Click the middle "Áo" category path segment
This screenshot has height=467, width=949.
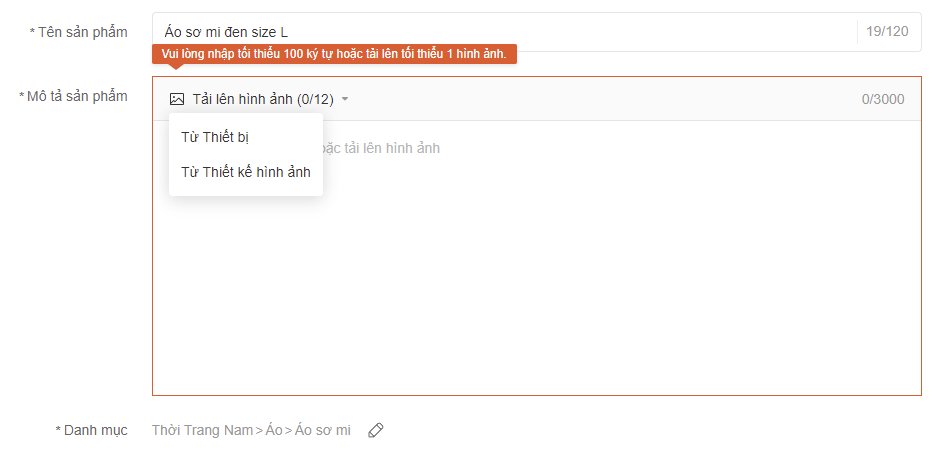click(x=274, y=430)
